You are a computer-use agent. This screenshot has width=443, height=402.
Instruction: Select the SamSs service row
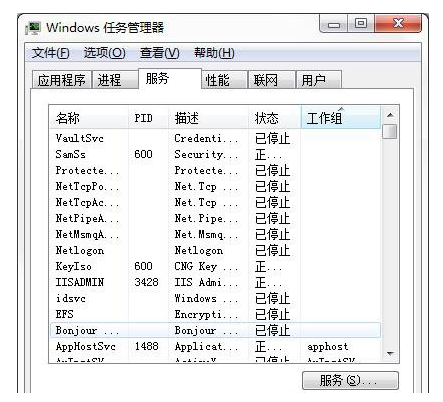click(215, 154)
